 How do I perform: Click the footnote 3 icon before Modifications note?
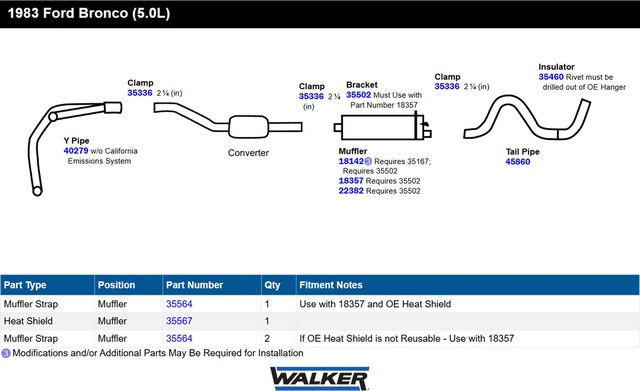[6, 353]
